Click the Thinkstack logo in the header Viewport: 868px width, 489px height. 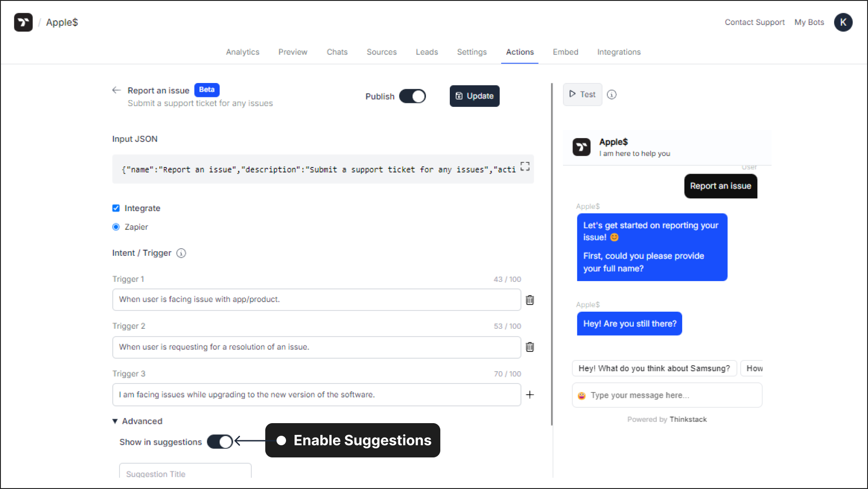pos(23,22)
